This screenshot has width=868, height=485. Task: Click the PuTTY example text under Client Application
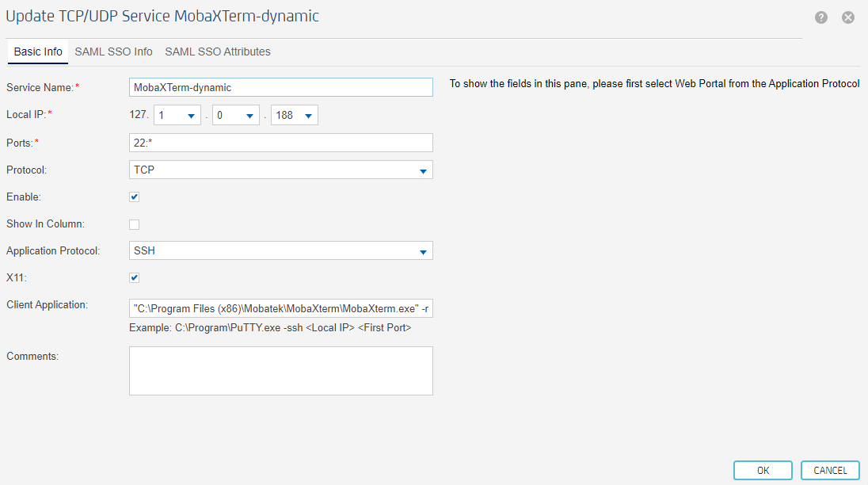(270, 328)
